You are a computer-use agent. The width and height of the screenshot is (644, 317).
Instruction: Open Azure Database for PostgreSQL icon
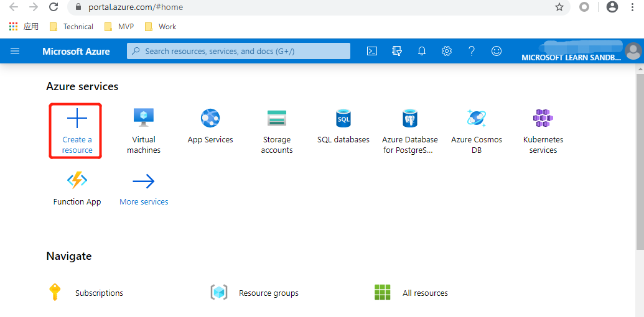pyautogui.click(x=410, y=118)
